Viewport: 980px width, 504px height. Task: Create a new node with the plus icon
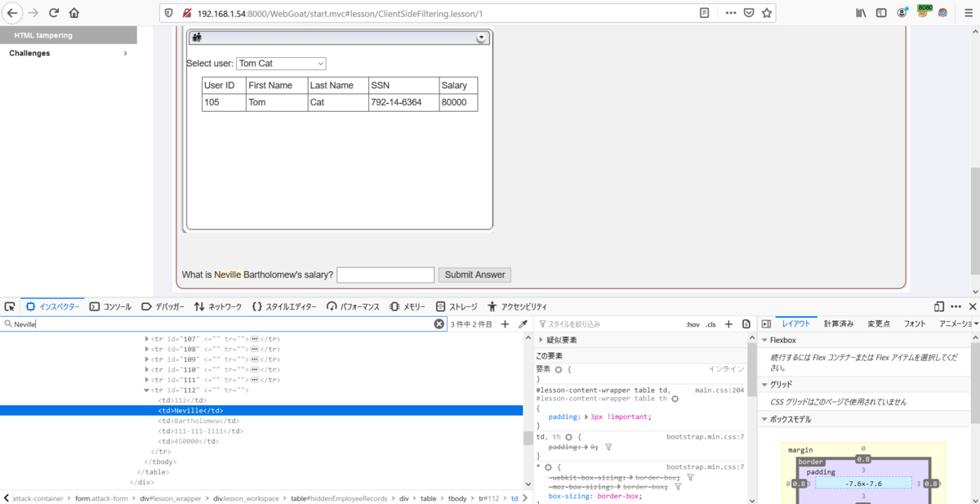click(x=505, y=324)
